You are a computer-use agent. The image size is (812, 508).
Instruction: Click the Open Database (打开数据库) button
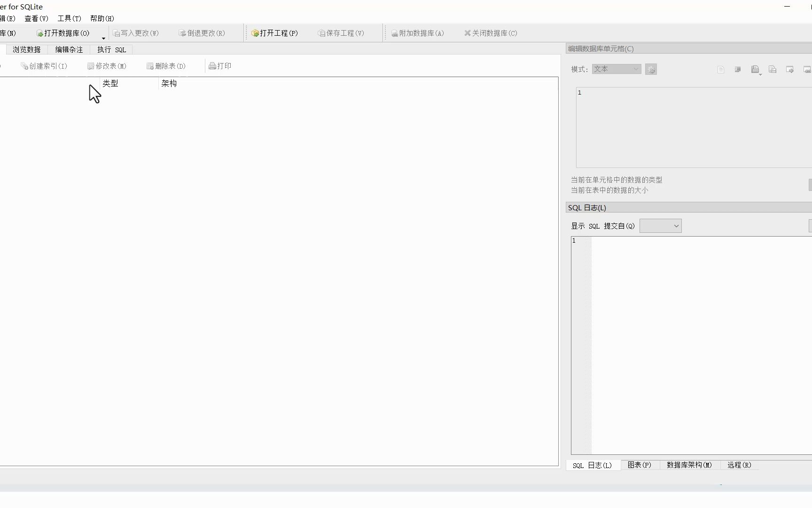pyautogui.click(x=63, y=33)
